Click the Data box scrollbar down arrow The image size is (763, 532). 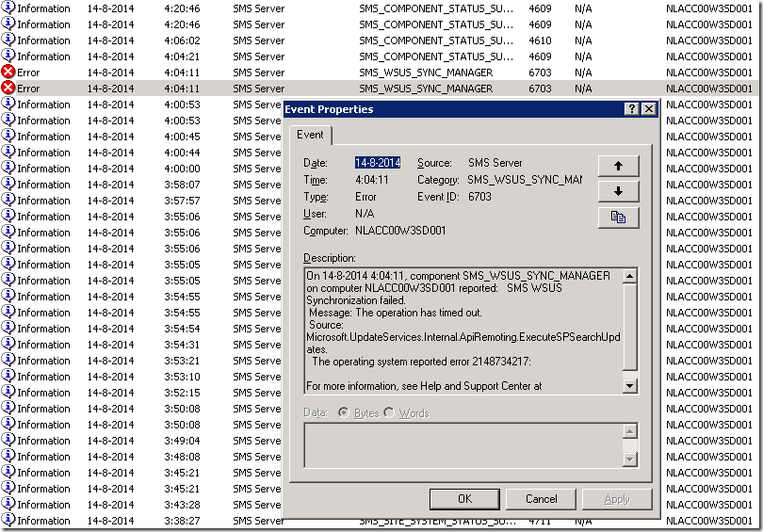pyautogui.click(x=629, y=459)
